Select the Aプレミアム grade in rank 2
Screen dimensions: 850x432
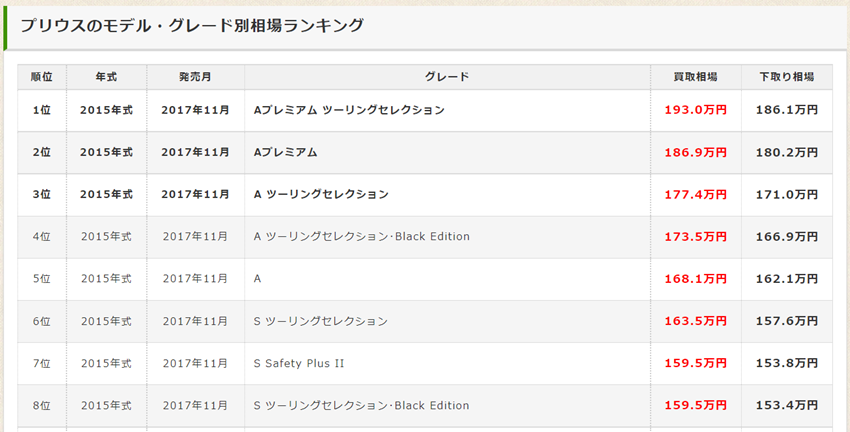(x=286, y=152)
